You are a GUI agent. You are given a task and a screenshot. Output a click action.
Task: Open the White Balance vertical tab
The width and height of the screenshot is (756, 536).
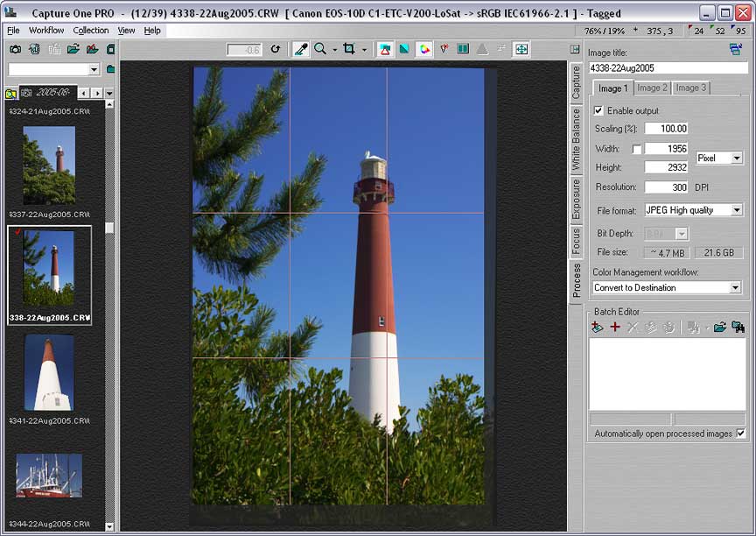[576, 139]
